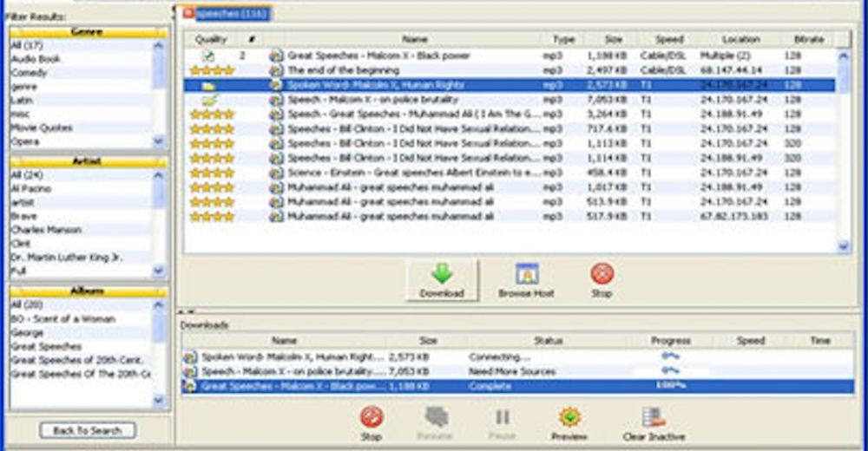Click Genre list scroll-down arrow

click(158, 141)
